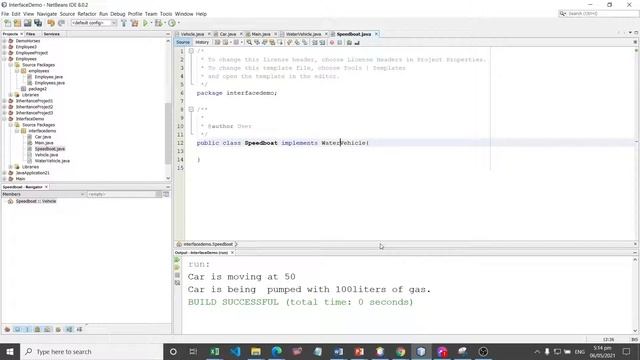
Task: Click the Debug Project toolbar icon
Action: click(158, 23)
